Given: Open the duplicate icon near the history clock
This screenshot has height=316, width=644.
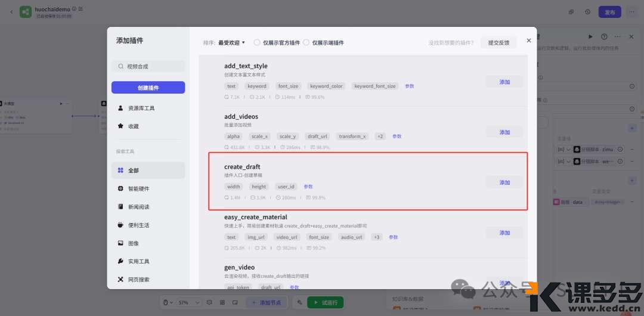Looking at the screenshot, I should 571,12.
